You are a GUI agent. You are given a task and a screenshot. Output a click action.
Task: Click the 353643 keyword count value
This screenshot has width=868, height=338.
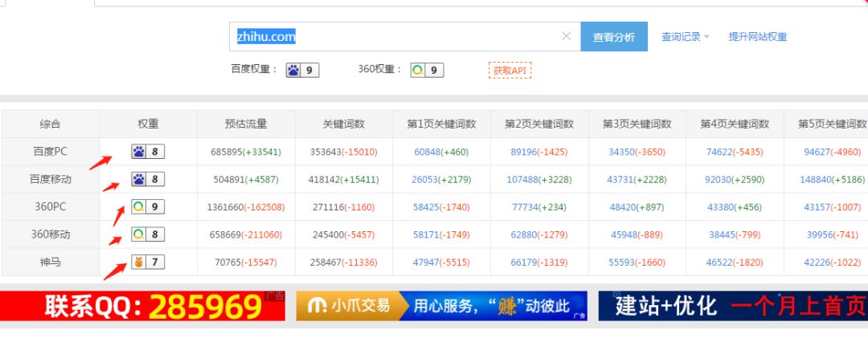pos(325,152)
